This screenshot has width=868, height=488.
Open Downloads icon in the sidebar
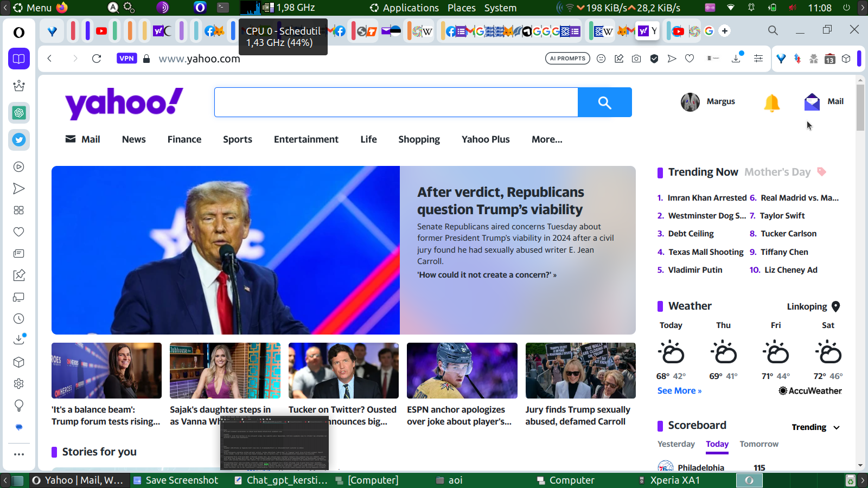[19, 339]
